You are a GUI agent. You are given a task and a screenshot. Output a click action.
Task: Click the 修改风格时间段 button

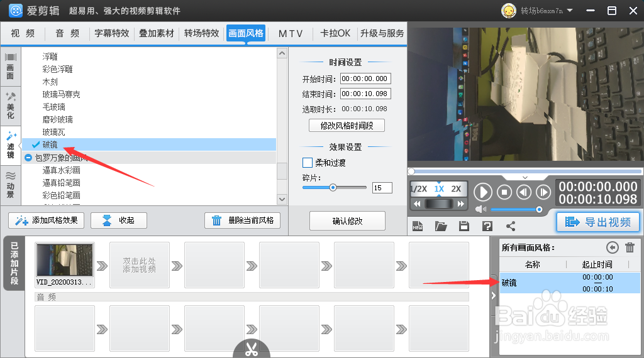pyautogui.click(x=347, y=126)
